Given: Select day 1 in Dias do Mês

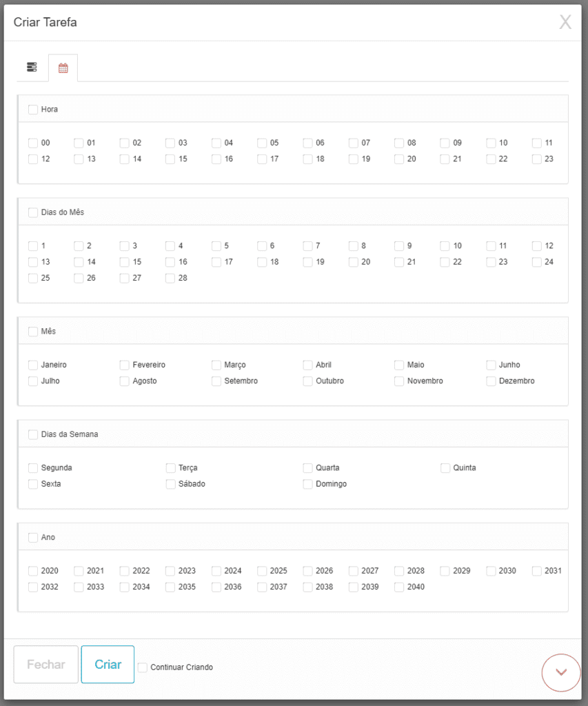Looking at the screenshot, I should tap(33, 246).
